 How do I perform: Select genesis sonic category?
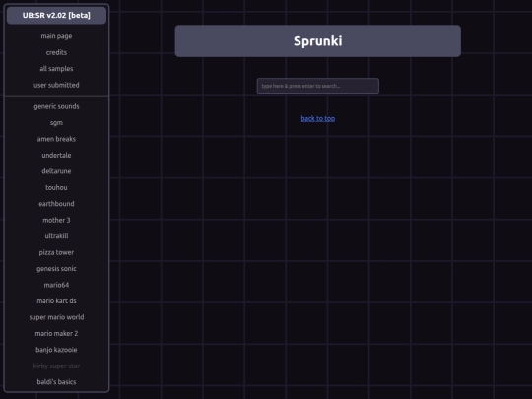(56, 269)
